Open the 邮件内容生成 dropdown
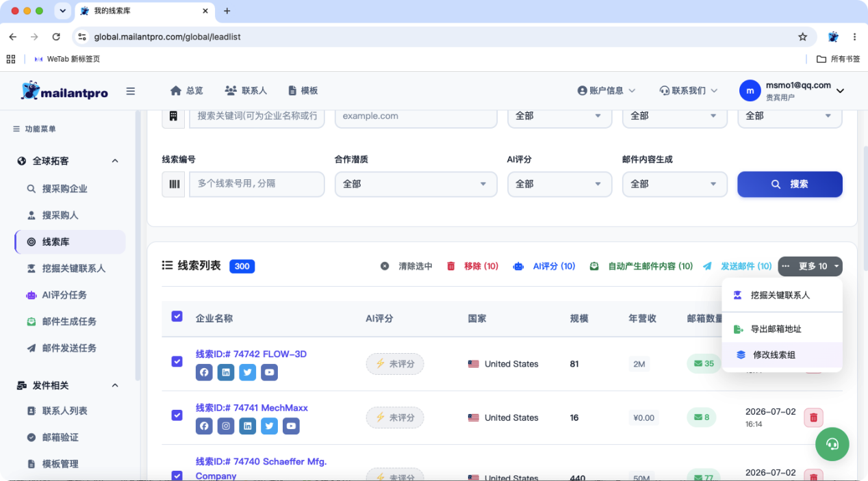The image size is (868, 481). tap(674, 184)
